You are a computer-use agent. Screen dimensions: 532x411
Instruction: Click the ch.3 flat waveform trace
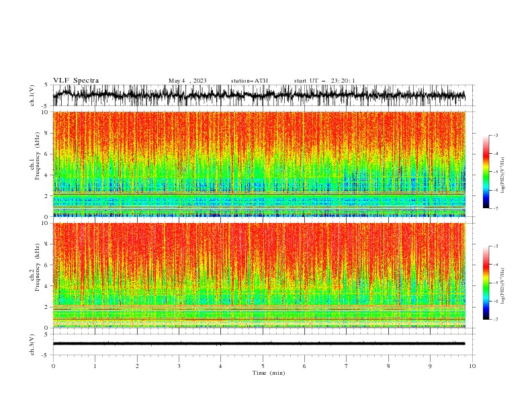click(259, 344)
